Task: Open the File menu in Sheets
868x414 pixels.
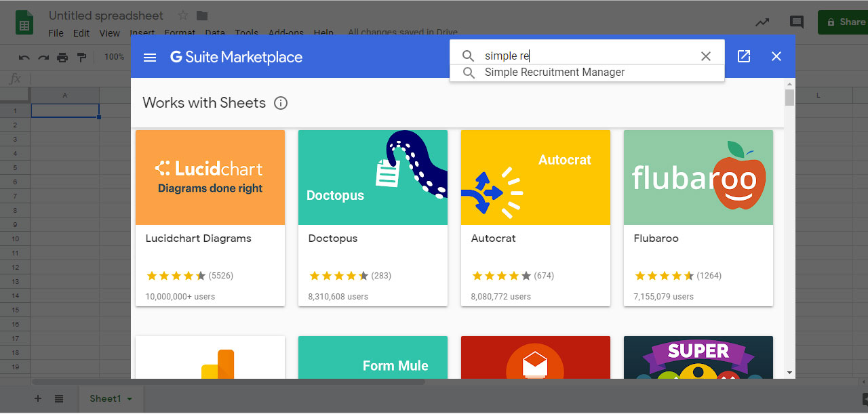Action: (x=56, y=33)
